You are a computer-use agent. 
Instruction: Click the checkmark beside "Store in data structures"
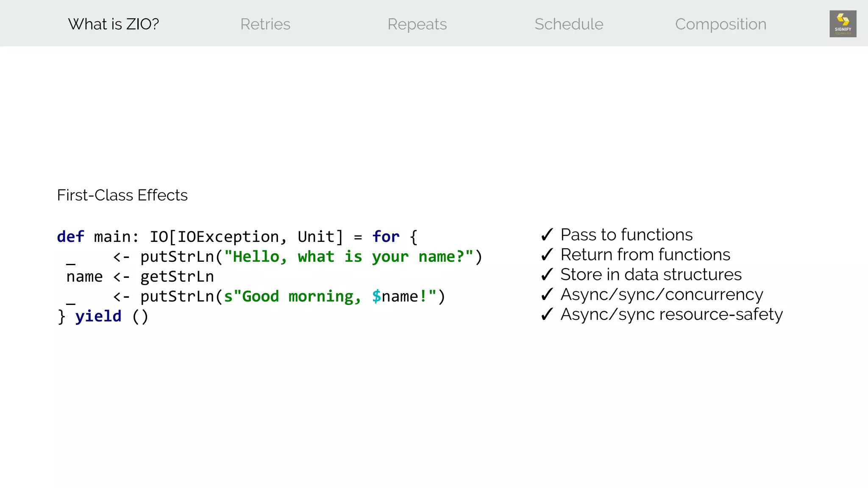pyautogui.click(x=547, y=274)
